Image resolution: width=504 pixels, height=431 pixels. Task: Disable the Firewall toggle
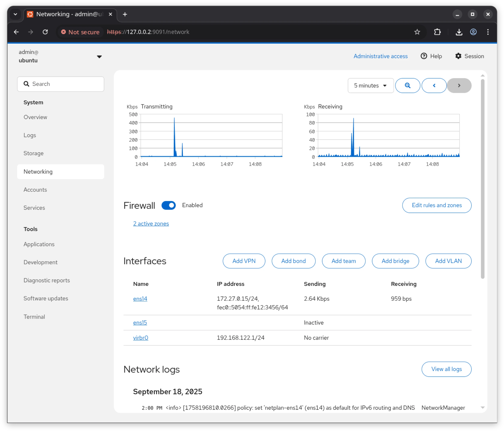(169, 205)
